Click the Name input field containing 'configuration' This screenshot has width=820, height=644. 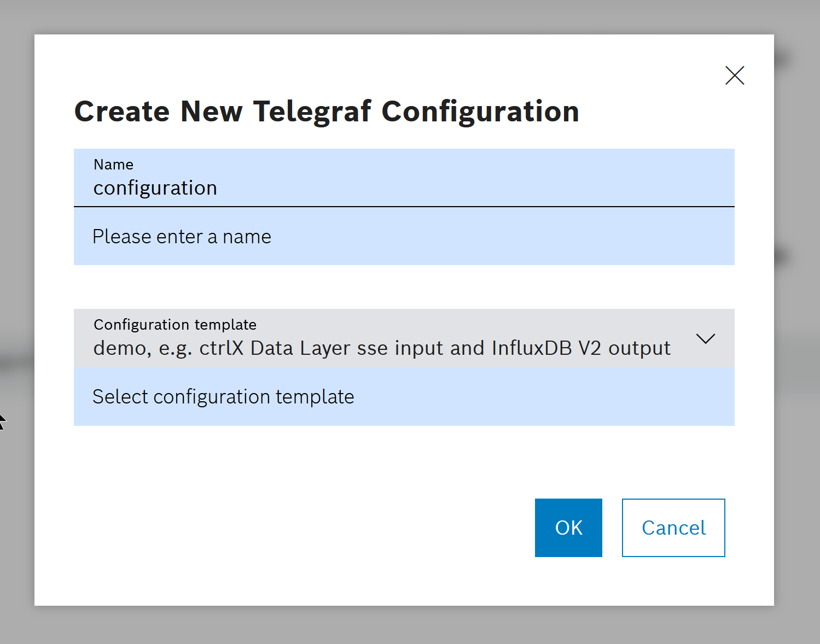click(404, 178)
